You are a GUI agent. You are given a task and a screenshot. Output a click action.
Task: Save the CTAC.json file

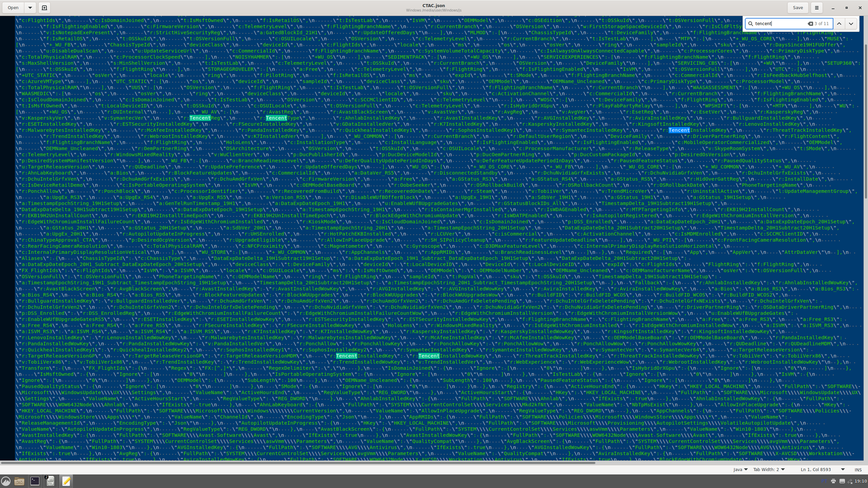point(798,7)
